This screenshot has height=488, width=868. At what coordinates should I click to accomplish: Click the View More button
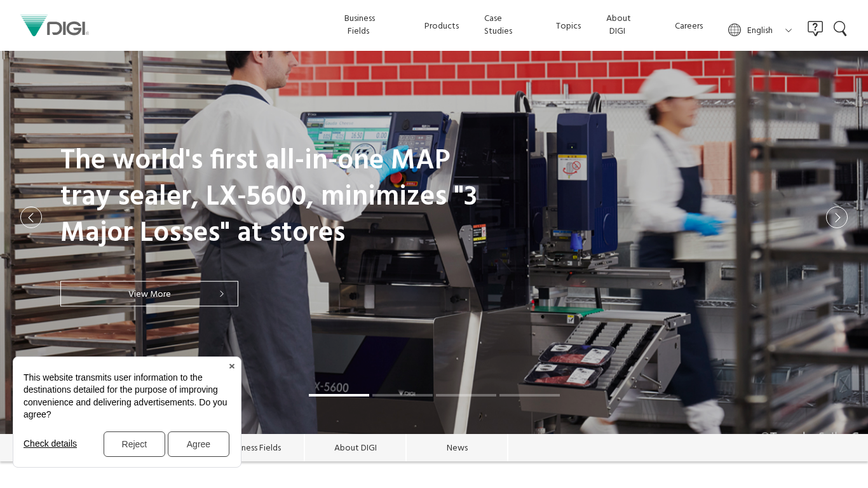tap(149, 294)
